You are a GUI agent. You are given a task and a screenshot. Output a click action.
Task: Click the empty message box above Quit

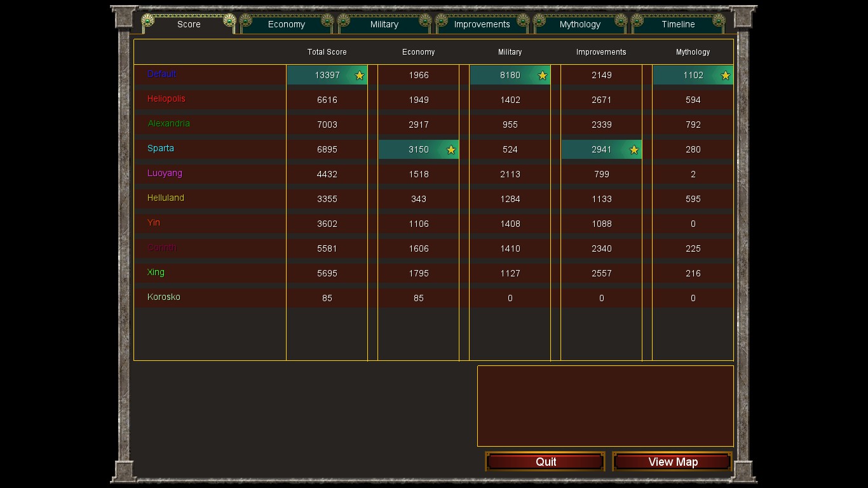[605, 405]
